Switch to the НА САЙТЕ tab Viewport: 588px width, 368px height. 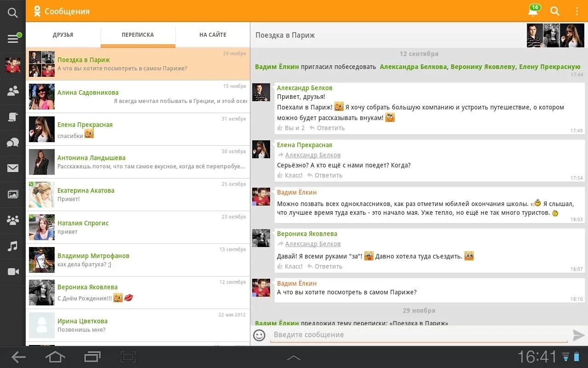pyautogui.click(x=213, y=35)
